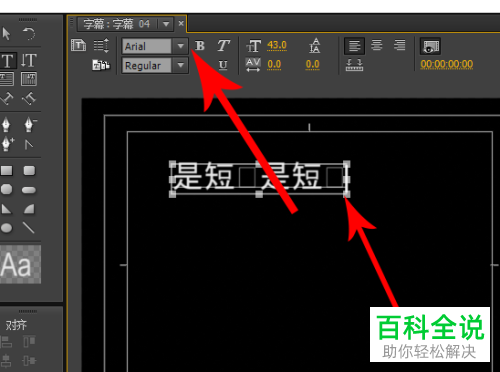Open New Title Based on Current Title
The height and width of the screenshot is (372, 500).
[x=79, y=45]
